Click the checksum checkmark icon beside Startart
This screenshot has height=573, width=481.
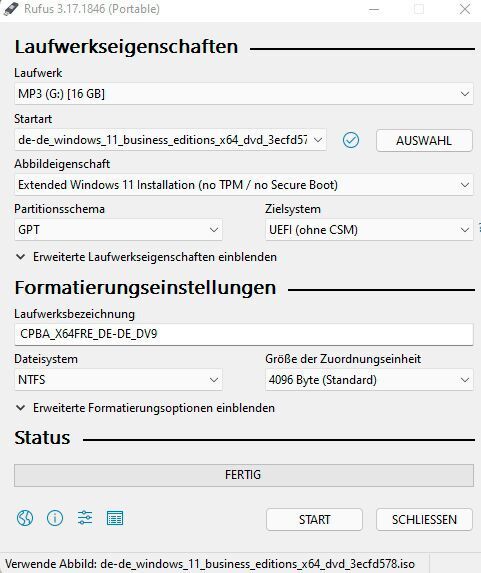351,140
